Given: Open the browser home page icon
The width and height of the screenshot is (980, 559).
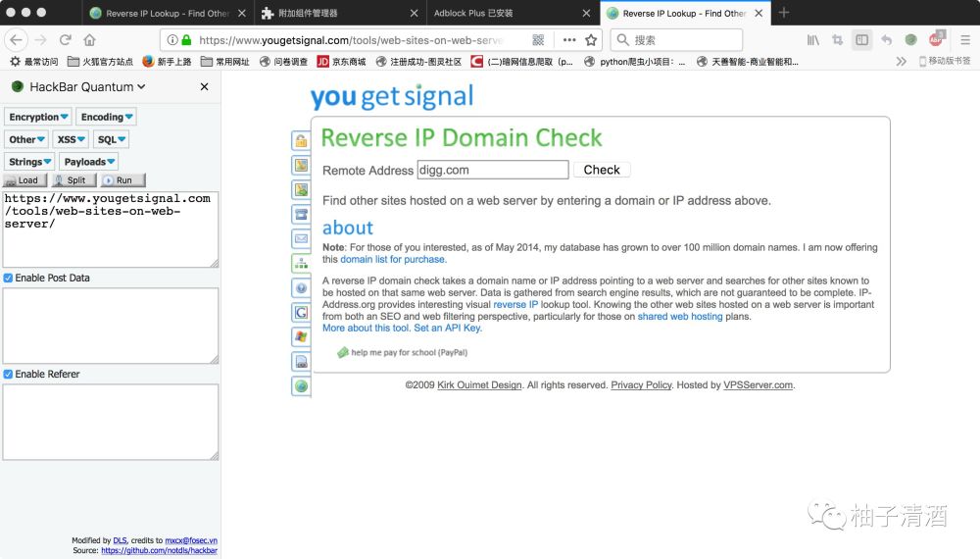Looking at the screenshot, I should pos(89,40).
